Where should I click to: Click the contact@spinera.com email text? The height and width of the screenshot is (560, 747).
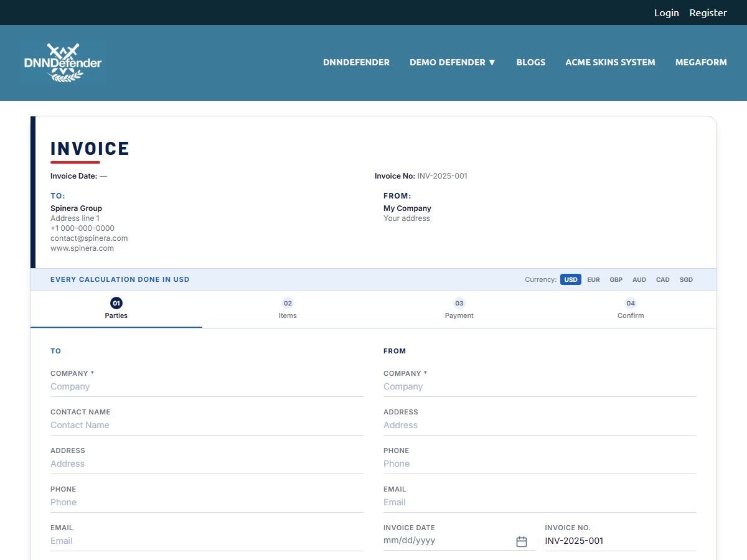[89, 238]
